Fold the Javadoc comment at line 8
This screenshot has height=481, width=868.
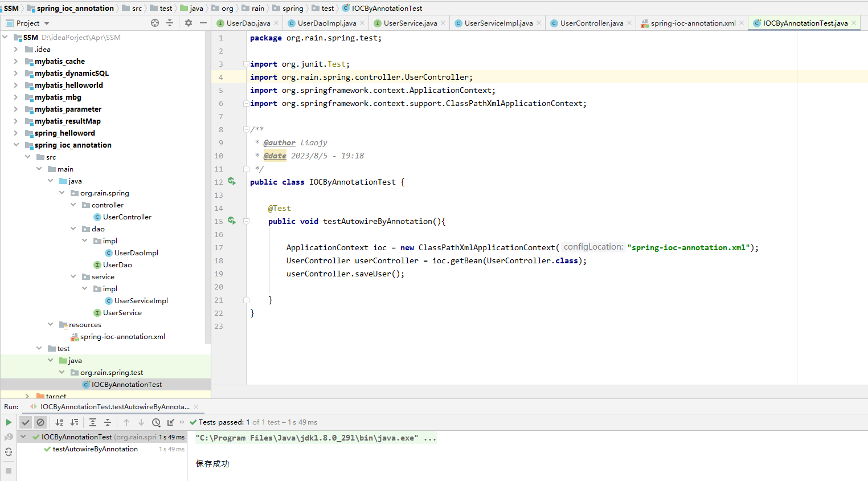246,129
